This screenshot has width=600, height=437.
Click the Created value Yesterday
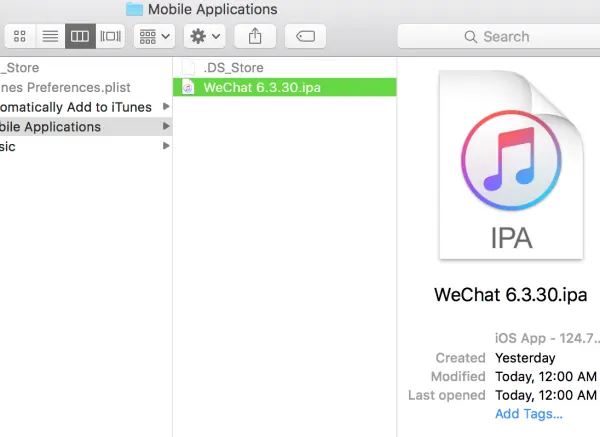(525, 358)
